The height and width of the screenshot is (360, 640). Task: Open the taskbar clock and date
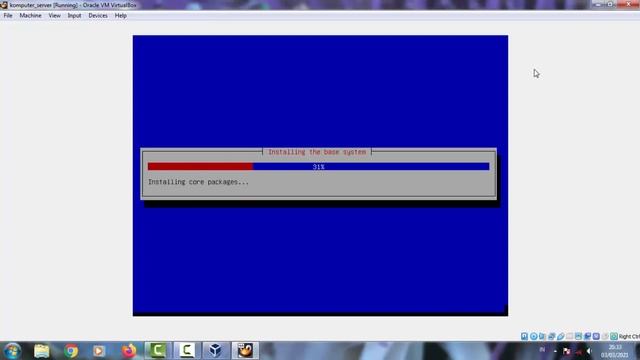coord(614,351)
